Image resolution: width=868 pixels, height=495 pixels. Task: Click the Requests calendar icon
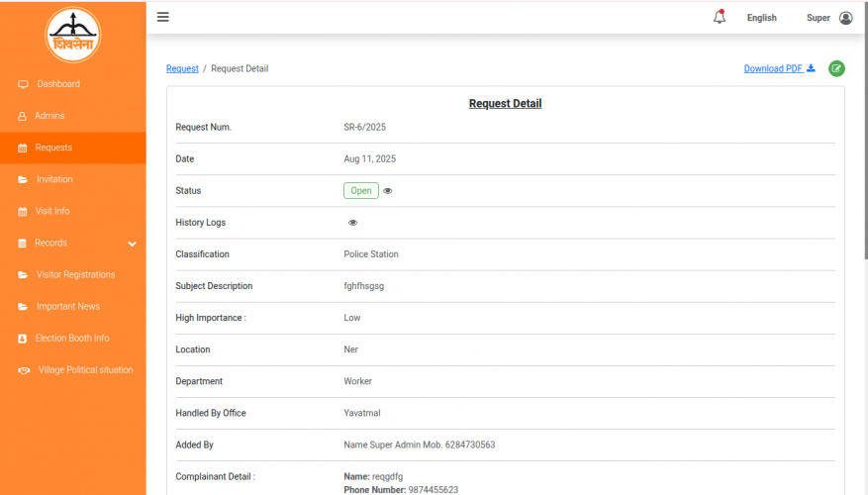click(x=22, y=148)
